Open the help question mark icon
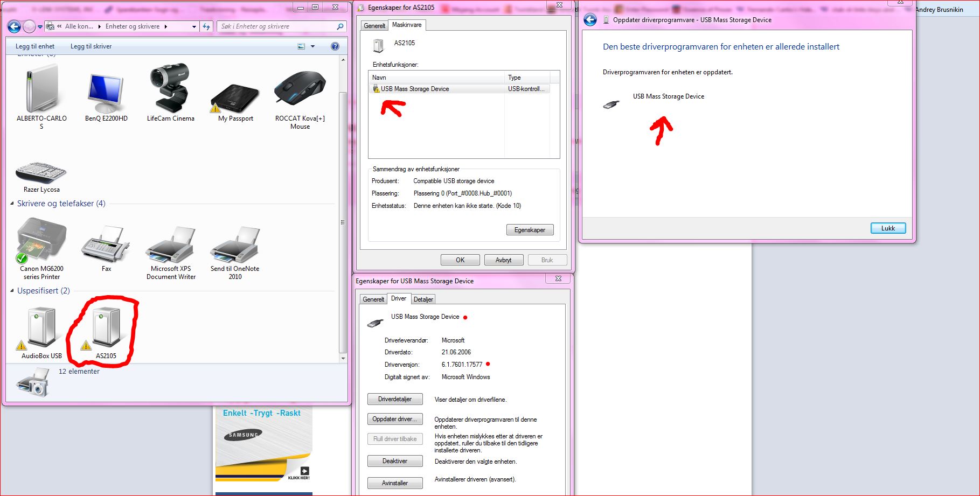This screenshot has height=496, width=980. pyautogui.click(x=335, y=46)
